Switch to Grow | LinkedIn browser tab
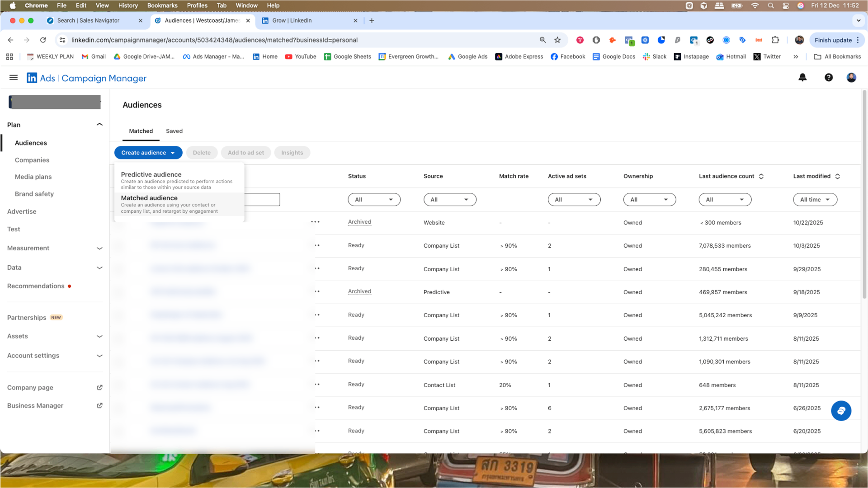The width and height of the screenshot is (868, 488). point(310,20)
